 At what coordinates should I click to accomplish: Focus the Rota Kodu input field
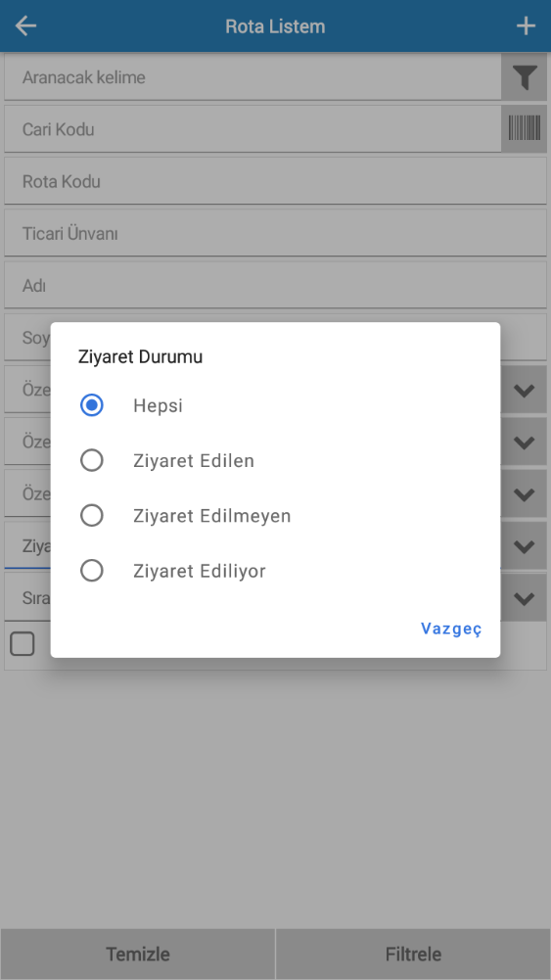(x=276, y=181)
